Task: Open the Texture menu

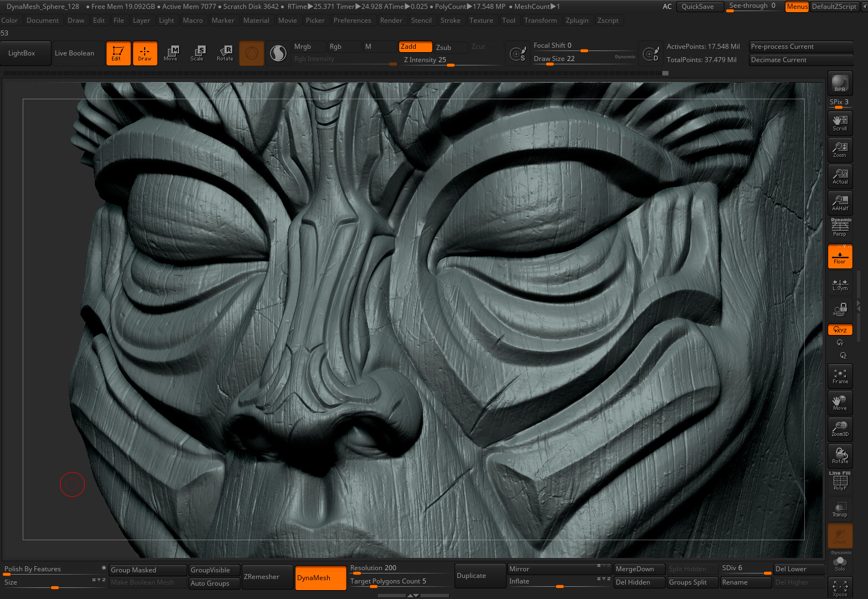Action: click(x=481, y=21)
